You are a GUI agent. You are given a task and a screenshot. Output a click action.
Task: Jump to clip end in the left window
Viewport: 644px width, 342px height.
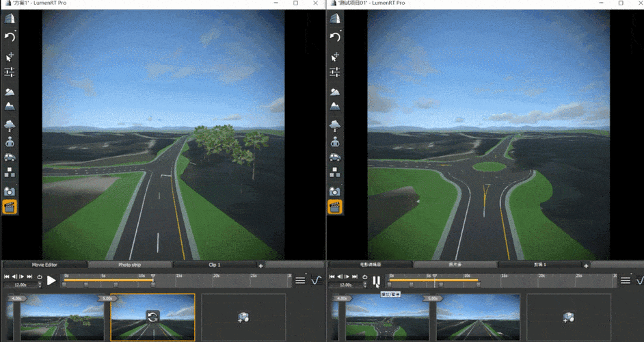pos(29,276)
